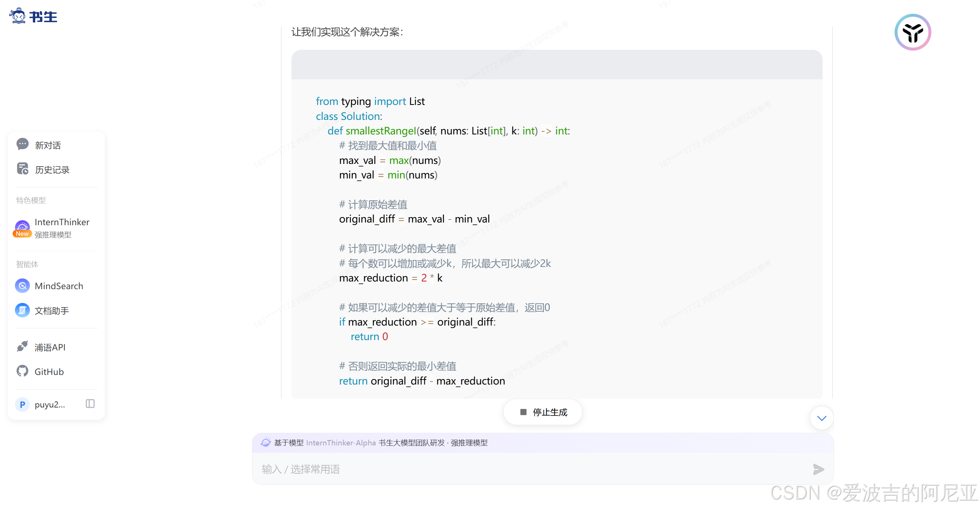
Task: Click the code block header bar
Action: [556, 64]
